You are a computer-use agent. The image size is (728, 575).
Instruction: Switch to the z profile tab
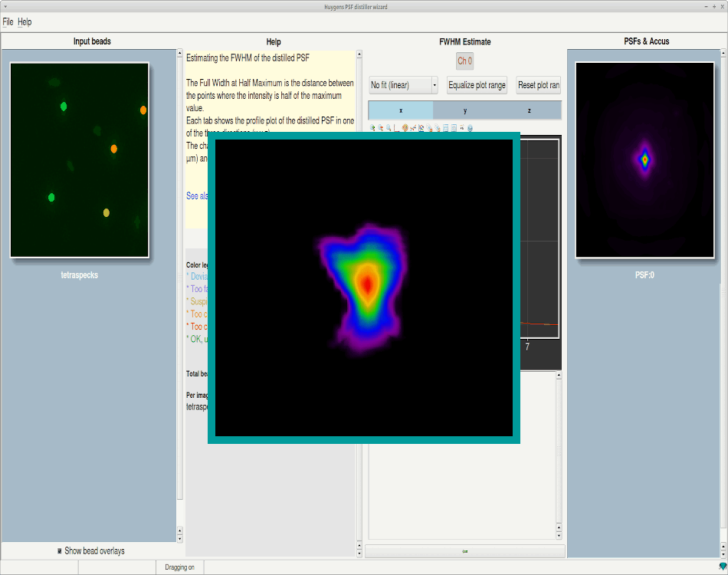coord(529,110)
